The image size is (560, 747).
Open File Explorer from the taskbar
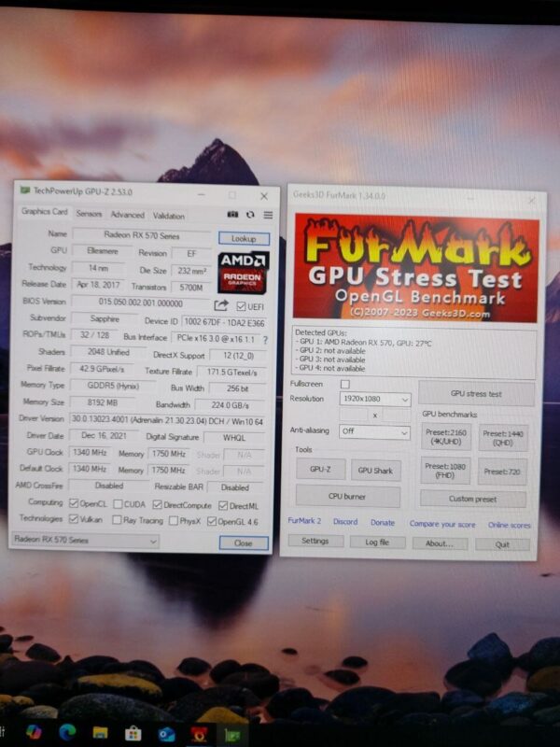[100, 733]
